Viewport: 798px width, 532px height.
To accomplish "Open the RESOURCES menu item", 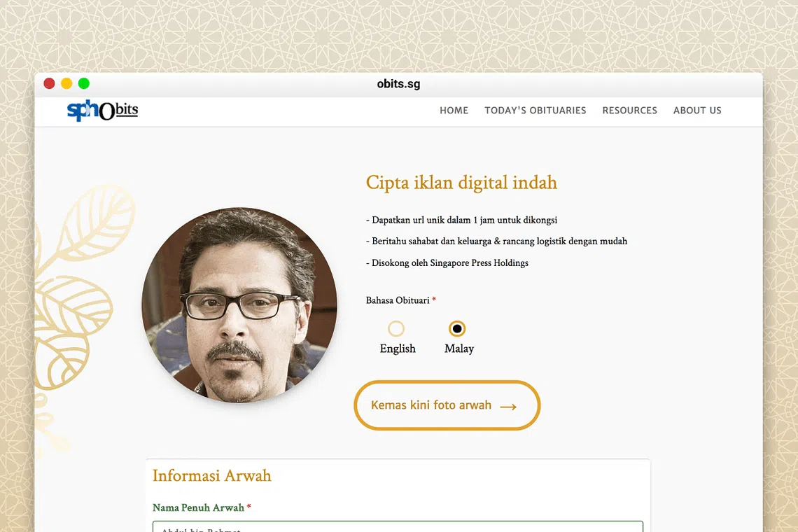I will [629, 111].
